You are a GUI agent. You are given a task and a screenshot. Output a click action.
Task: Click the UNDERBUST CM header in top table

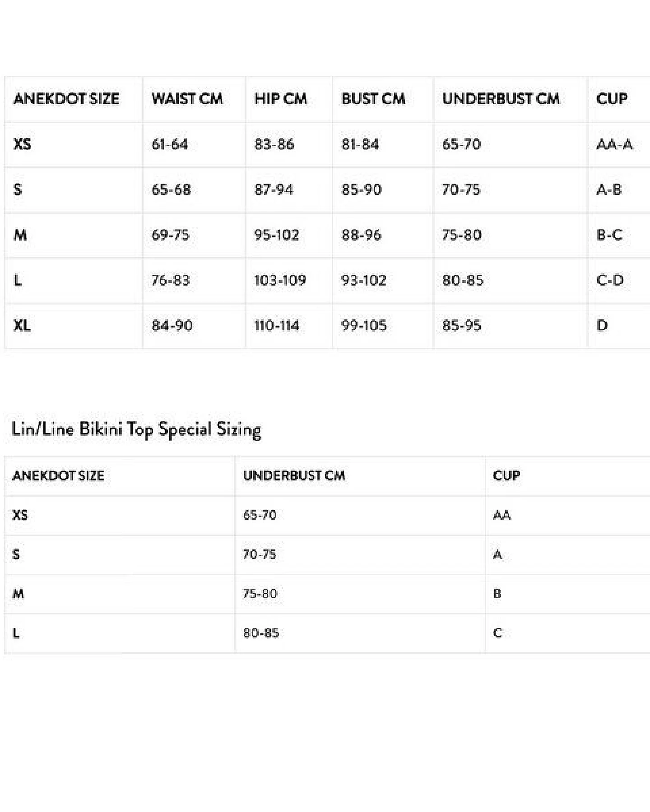(501, 99)
